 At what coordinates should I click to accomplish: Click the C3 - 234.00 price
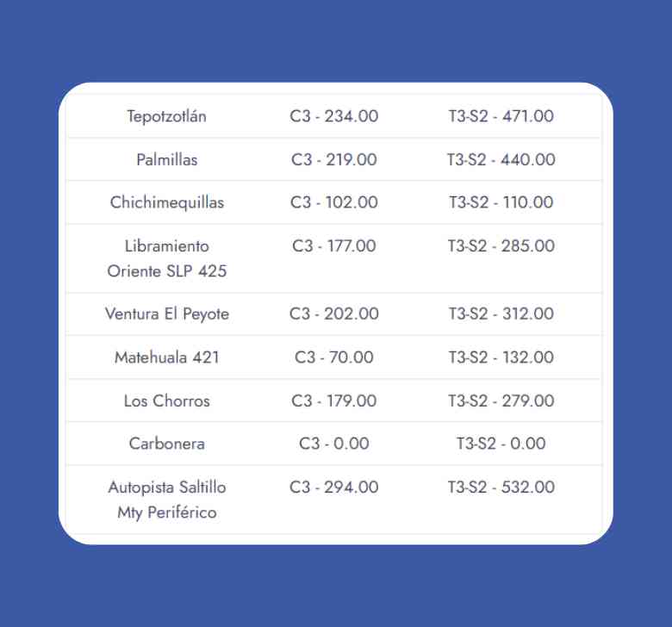[x=333, y=116]
